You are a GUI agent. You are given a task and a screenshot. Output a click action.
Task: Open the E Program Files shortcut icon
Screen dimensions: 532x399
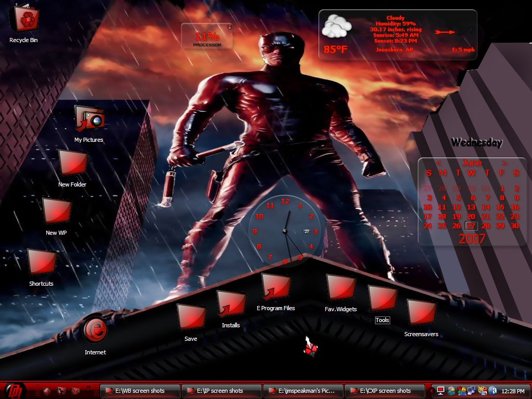276,287
